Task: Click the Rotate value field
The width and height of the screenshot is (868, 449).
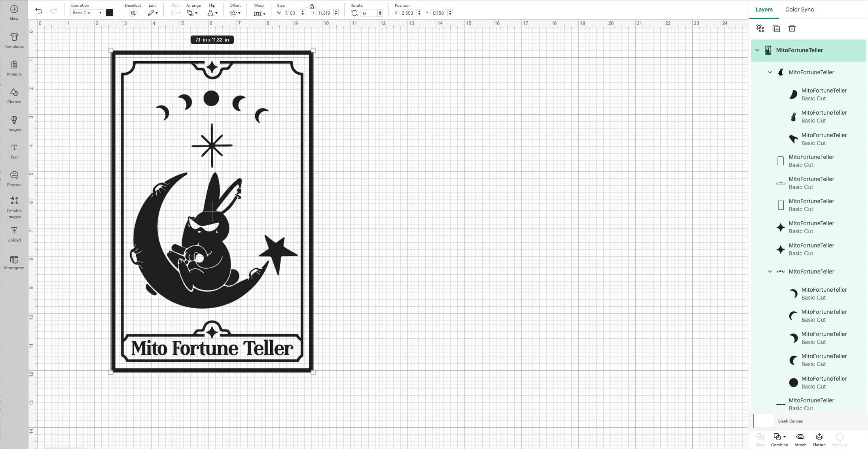Action: (369, 13)
